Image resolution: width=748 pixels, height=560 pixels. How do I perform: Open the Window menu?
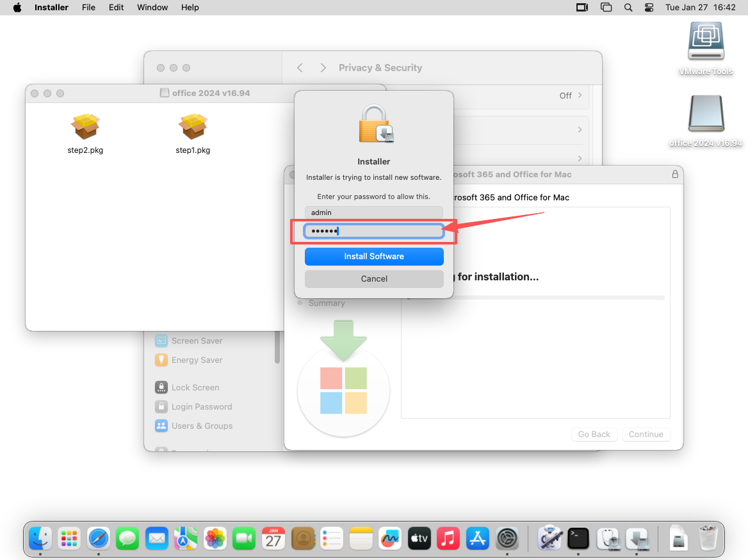tap(152, 8)
